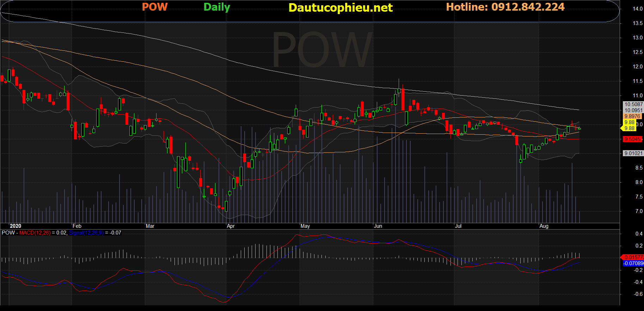
Task: Click the gray 10.5087 price tag
Action: pos(633,104)
